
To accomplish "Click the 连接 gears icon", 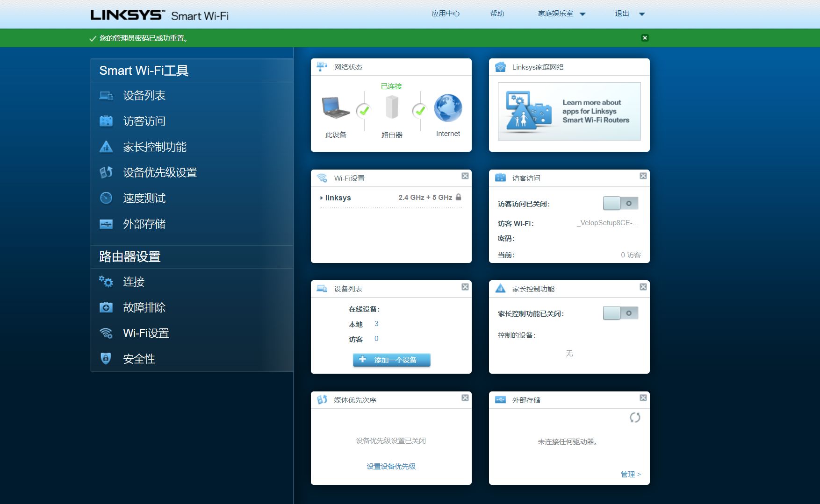I will pos(106,282).
